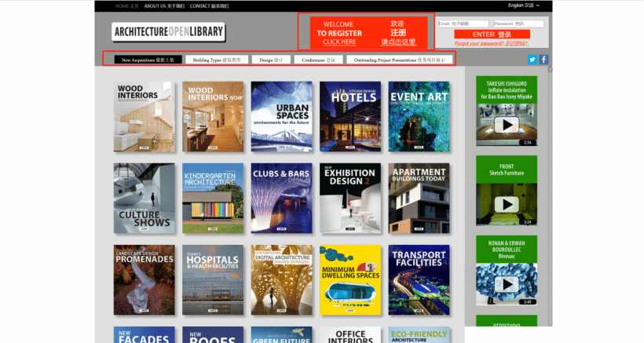Play the FRONT Sketch Furniture video
The image size is (644, 343).
click(507, 204)
